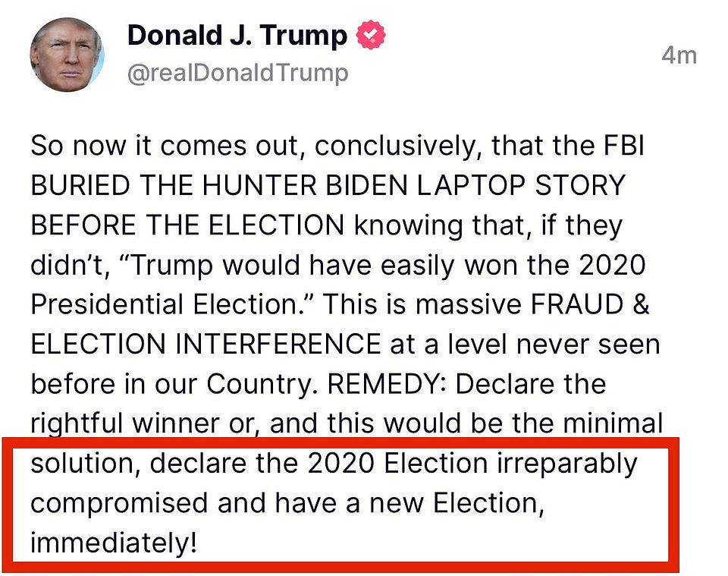Click the BURIED THE HUNTER BIDEN LAPTOP STORY line
This screenshot has width=728, height=576.
(328, 185)
